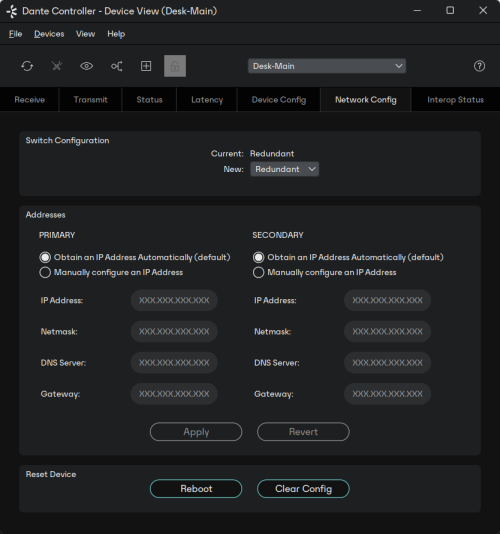This screenshot has width=500, height=534.
Task: Select Primary Manually configure an IP Address
Action: point(111,272)
